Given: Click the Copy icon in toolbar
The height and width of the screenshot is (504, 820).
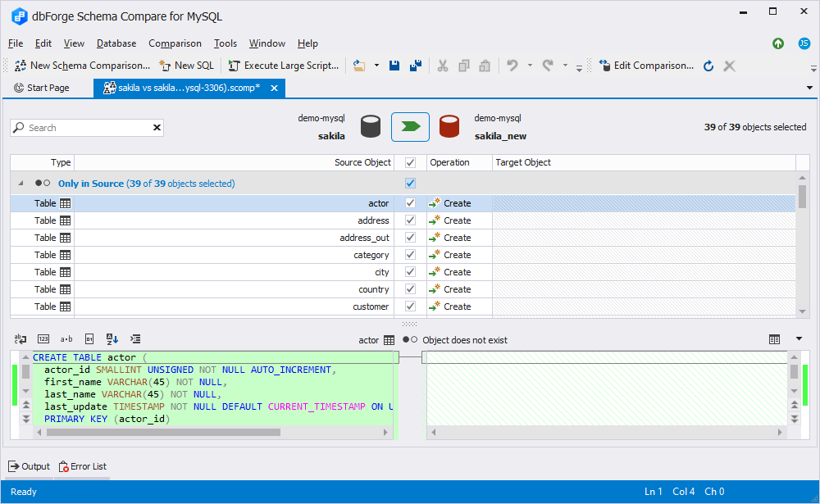Looking at the screenshot, I should point(464,66).
